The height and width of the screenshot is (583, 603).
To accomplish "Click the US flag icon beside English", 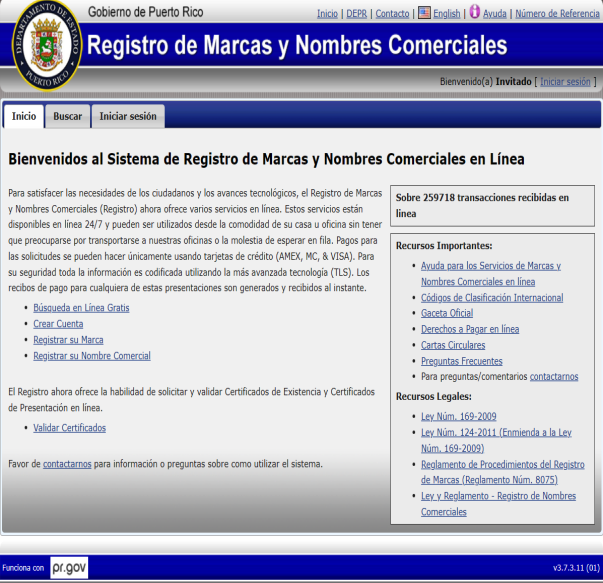I will (424, 13).
